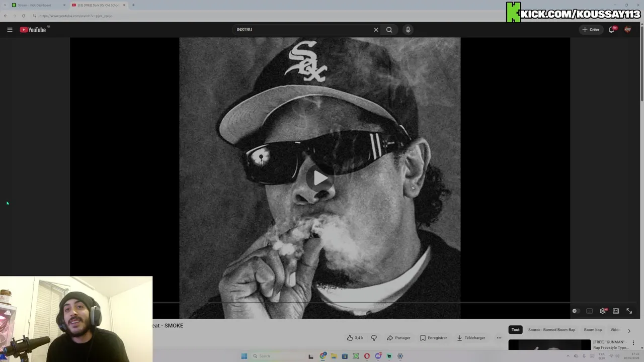Image resolution: width=644 pixels, height=362 pixels.
Task: Open the browser tab search dropdown
Action: coord(5,5)
